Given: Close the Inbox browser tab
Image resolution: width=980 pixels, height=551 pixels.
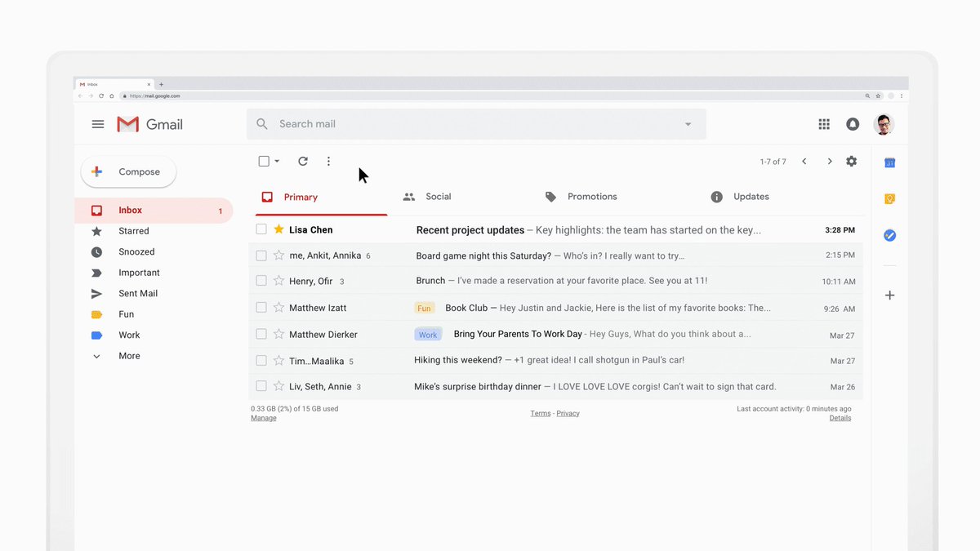Looking at the screenshot, I should [x=149, y=84].
